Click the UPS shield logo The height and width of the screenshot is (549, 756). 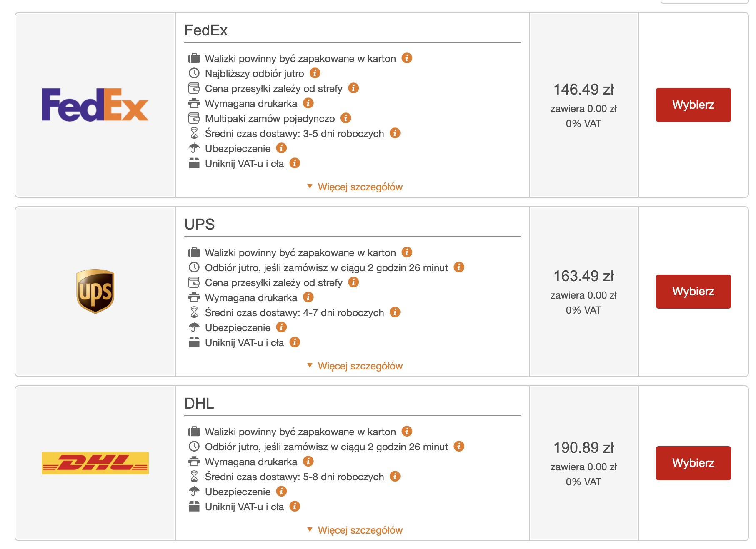click(95, 291)
